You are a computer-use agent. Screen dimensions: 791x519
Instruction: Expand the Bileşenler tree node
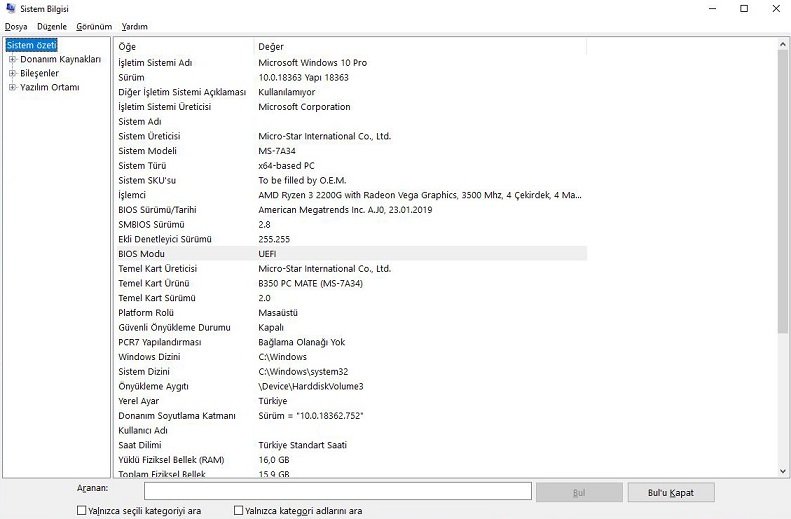(x=12, y=73)
